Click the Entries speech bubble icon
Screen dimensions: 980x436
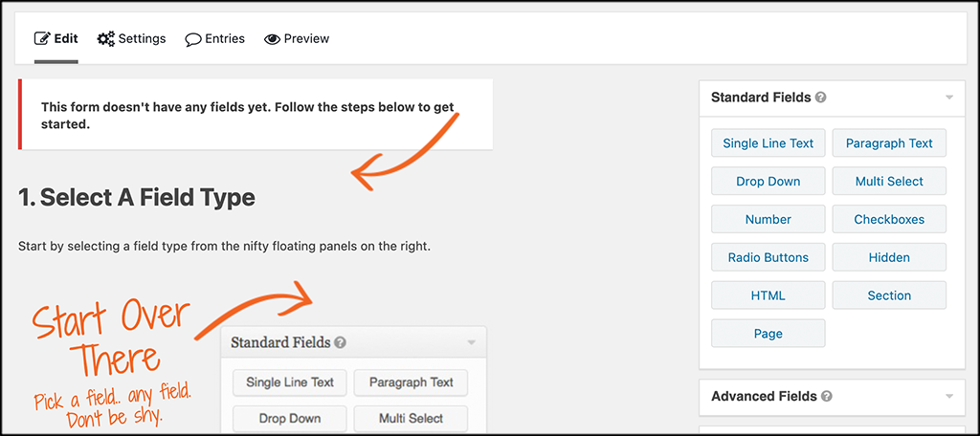[x=193, y=39]
